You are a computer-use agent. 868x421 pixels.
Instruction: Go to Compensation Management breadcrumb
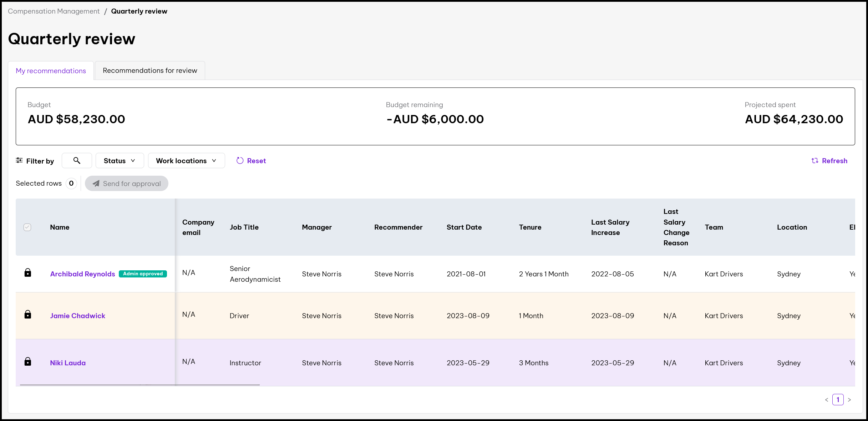pos(54,11)
